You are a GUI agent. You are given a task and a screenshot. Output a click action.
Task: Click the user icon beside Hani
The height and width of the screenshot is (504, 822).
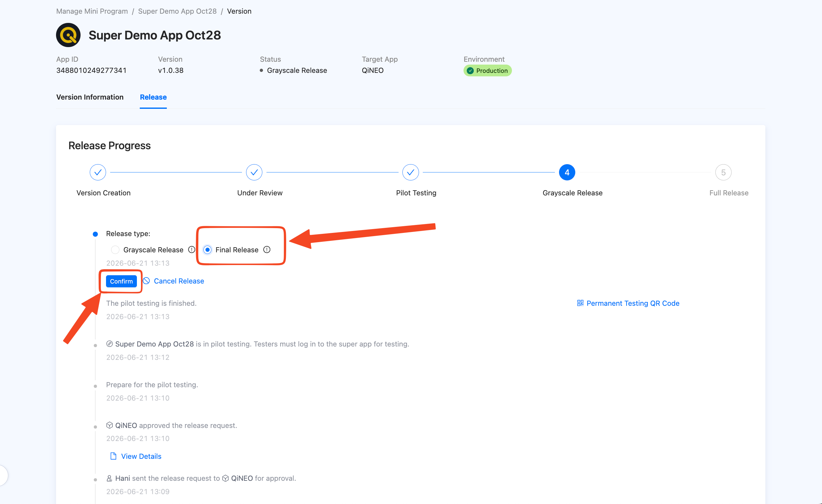[x=109, y=478]
